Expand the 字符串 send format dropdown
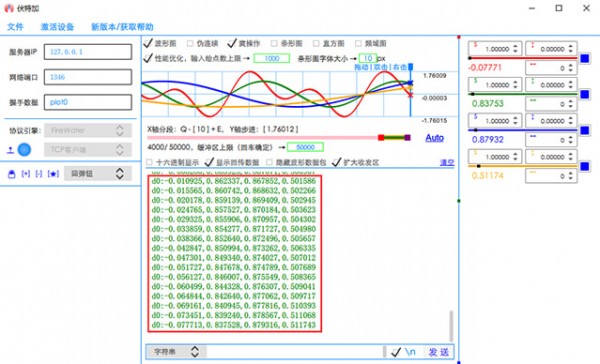Screen dimensions: 600x364 176,352
